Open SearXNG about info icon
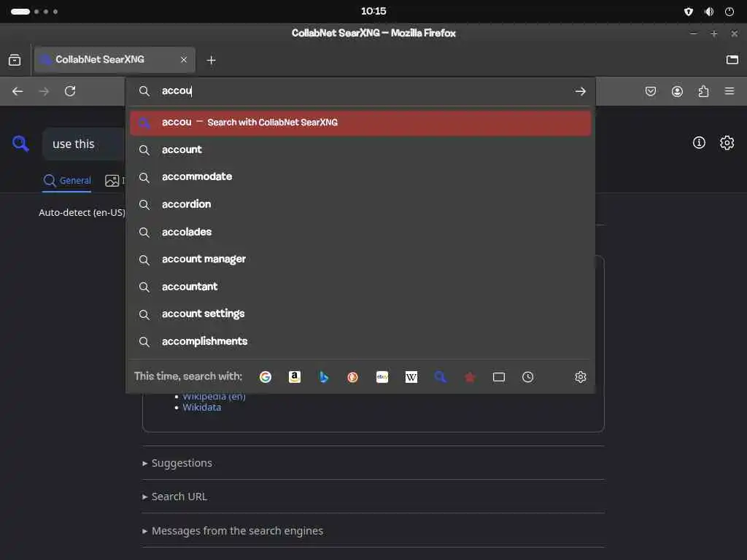The width and height of the screenshot is (747, 560). [x=699, y=142]
